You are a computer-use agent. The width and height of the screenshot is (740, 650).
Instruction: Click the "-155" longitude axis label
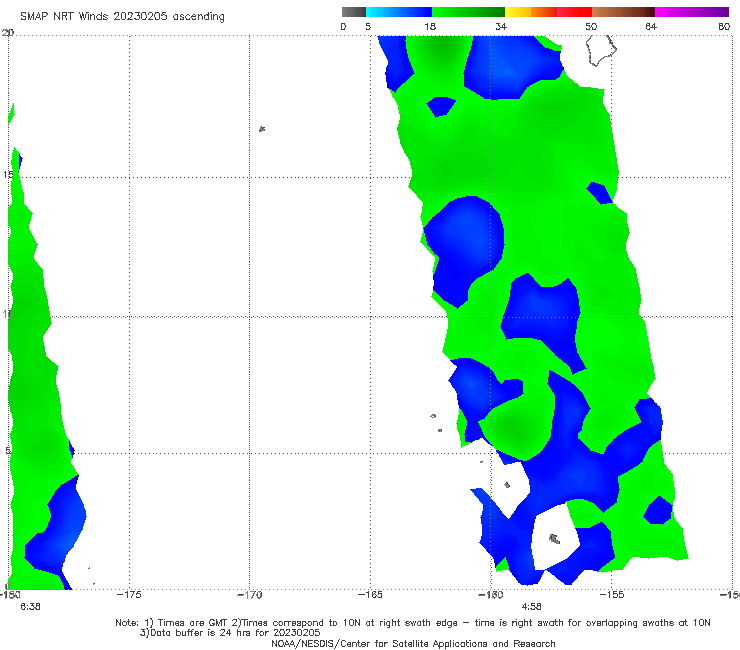[x=612, y=595]
